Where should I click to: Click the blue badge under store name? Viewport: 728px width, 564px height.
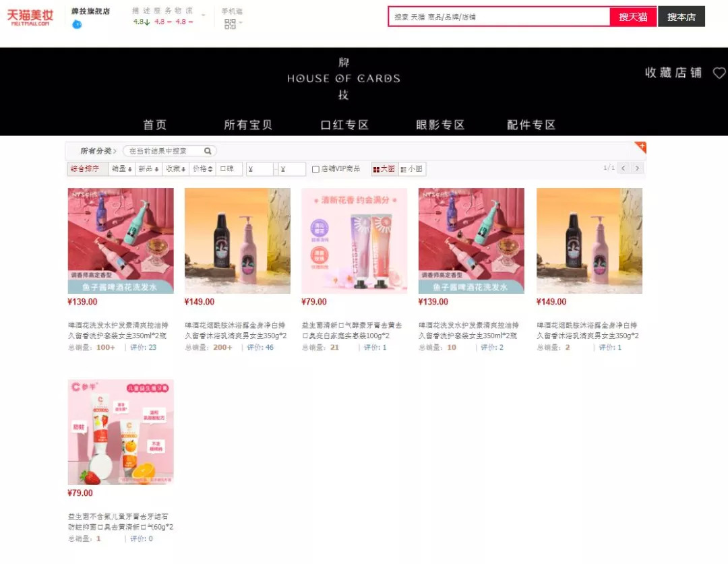tap(77, 24)
